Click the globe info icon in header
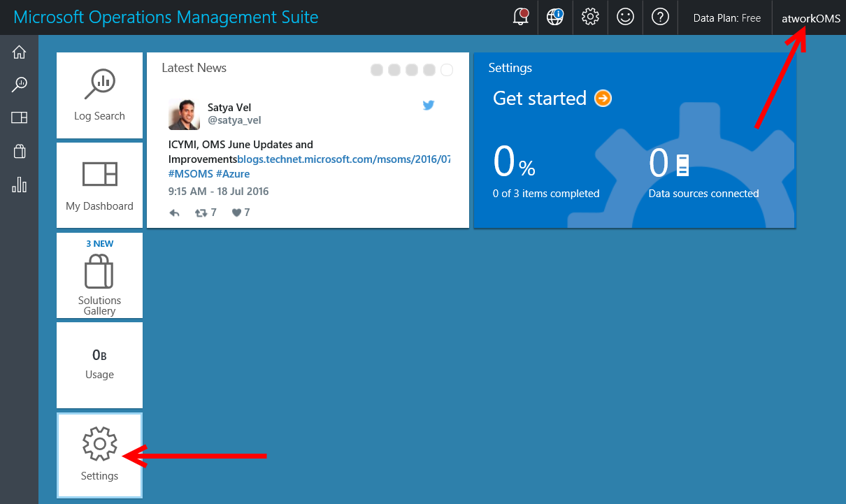The width and height of the screenshot is (846, 504). point(555,17)
